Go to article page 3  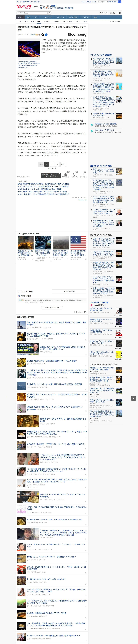tap(57, 164)
